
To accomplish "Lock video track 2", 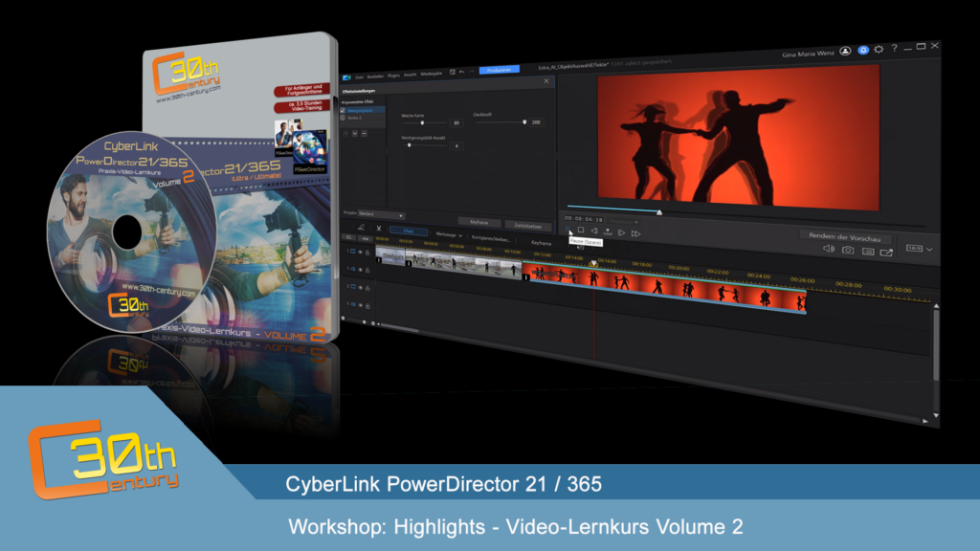I will pyautogui.click(x=368, y=288).
